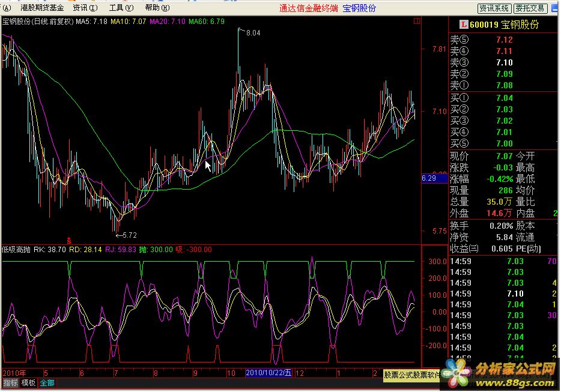This screenshot has width=561, height=392.
Task: Click the highlighted date 2010/10/22/五
Action: coord(268,373)
